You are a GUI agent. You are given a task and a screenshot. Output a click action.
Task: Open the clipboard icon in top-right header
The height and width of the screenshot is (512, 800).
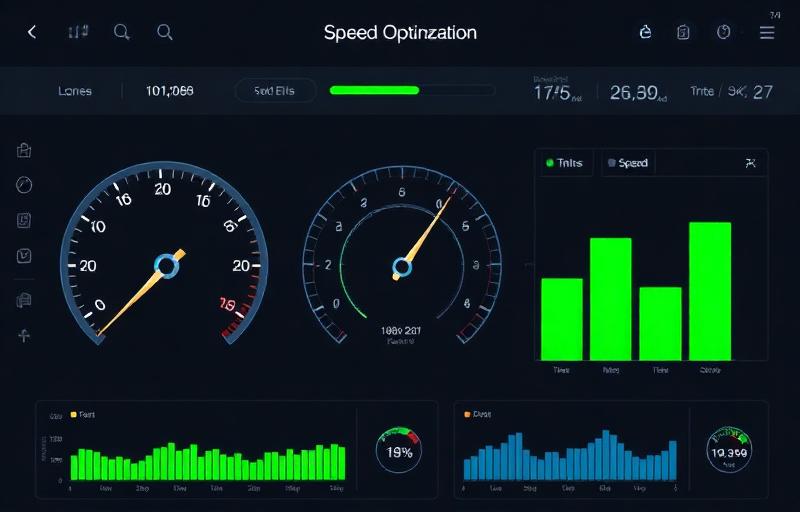coord(683,32)
